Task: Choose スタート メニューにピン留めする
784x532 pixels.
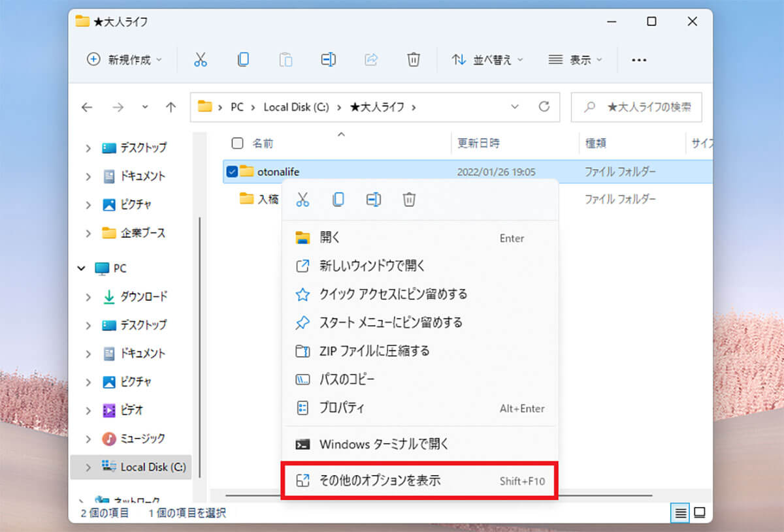Action: pos(419,322)
